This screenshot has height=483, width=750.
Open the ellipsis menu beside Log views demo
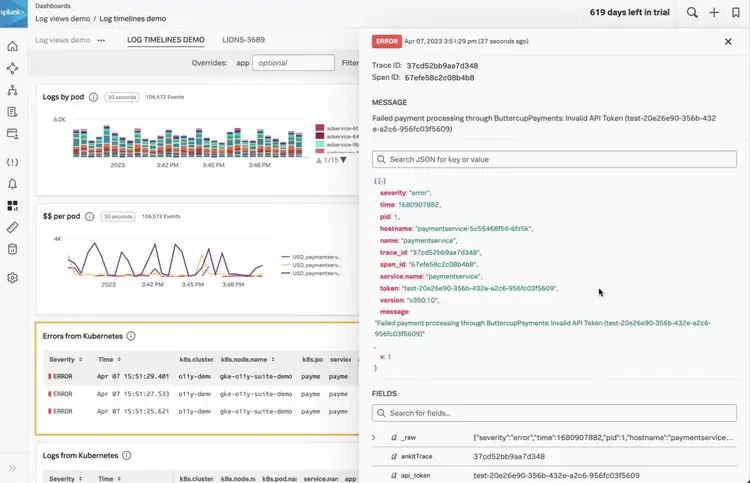point(100,40)
